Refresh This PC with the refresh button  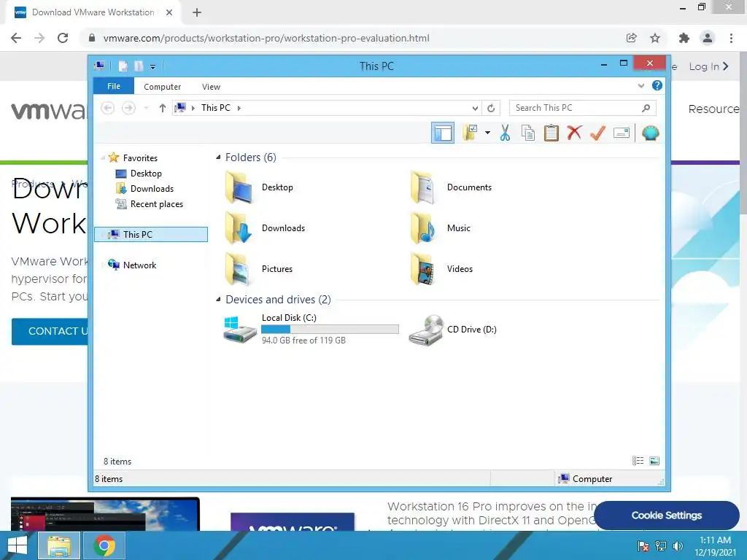491,108
